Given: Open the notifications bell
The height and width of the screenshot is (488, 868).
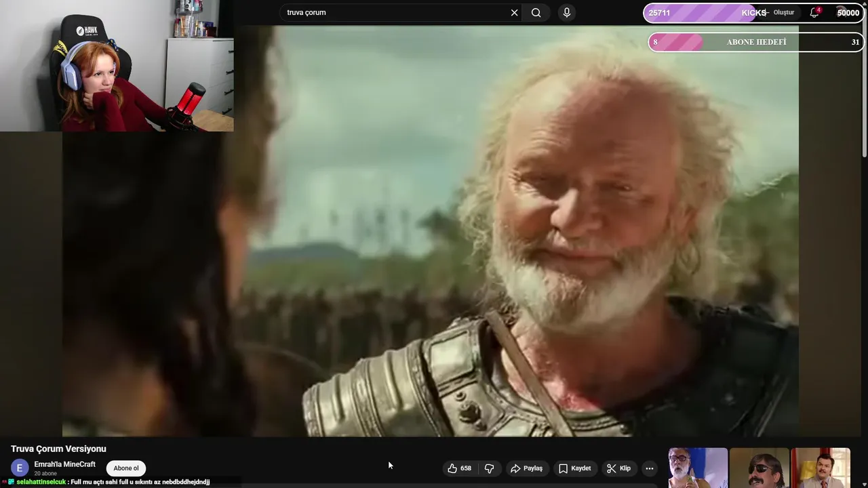Looking at the screenshot, I should tap(815, 12).
